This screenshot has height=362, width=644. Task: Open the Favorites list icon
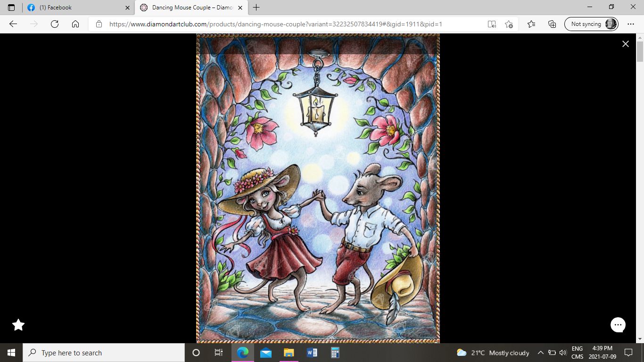(x=531, y=24)
